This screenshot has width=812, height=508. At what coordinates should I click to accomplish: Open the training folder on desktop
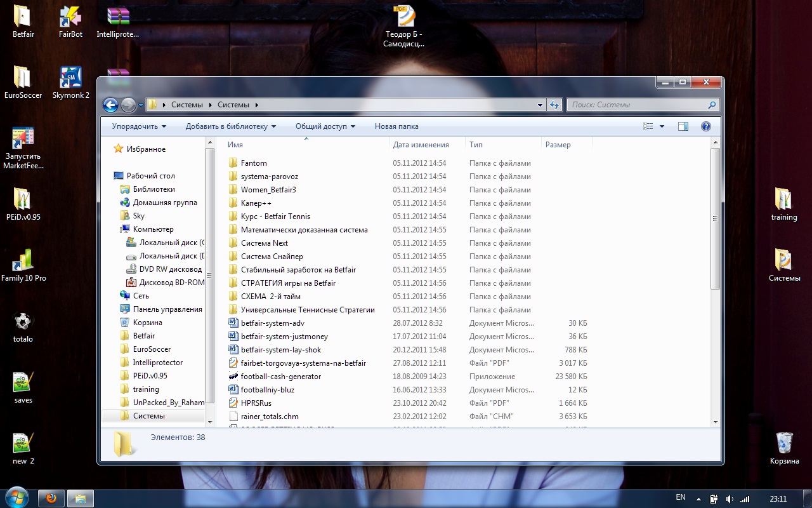click(x=784, y=204)
